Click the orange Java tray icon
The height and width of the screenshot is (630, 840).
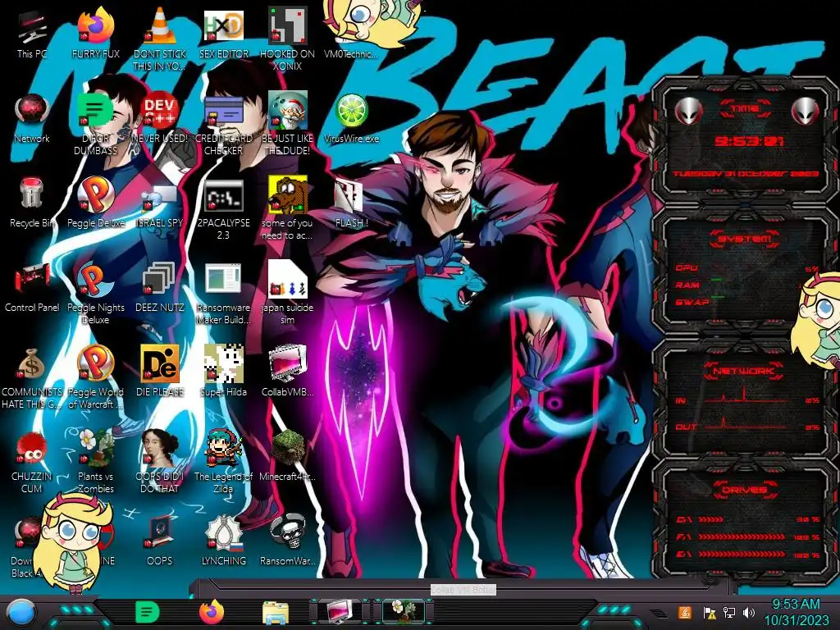tap(684, 612)
